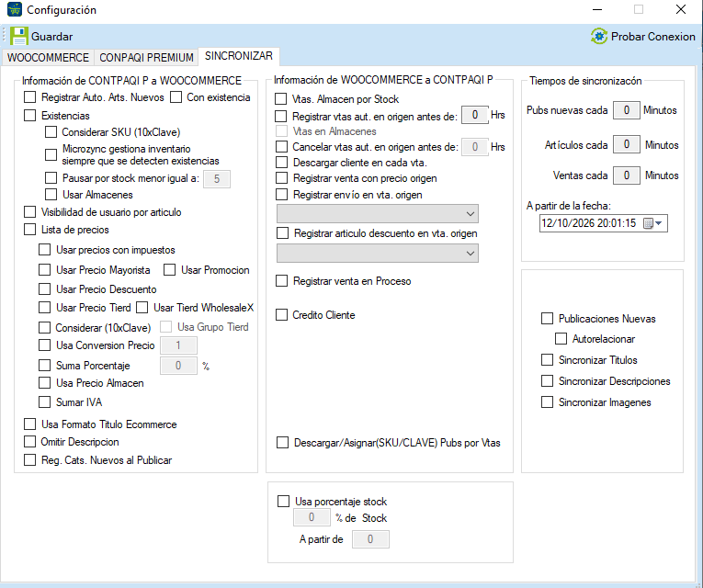Tick the Usar Precio Tierd checkbox
This screenshot has height=588, width=703.
44,308
